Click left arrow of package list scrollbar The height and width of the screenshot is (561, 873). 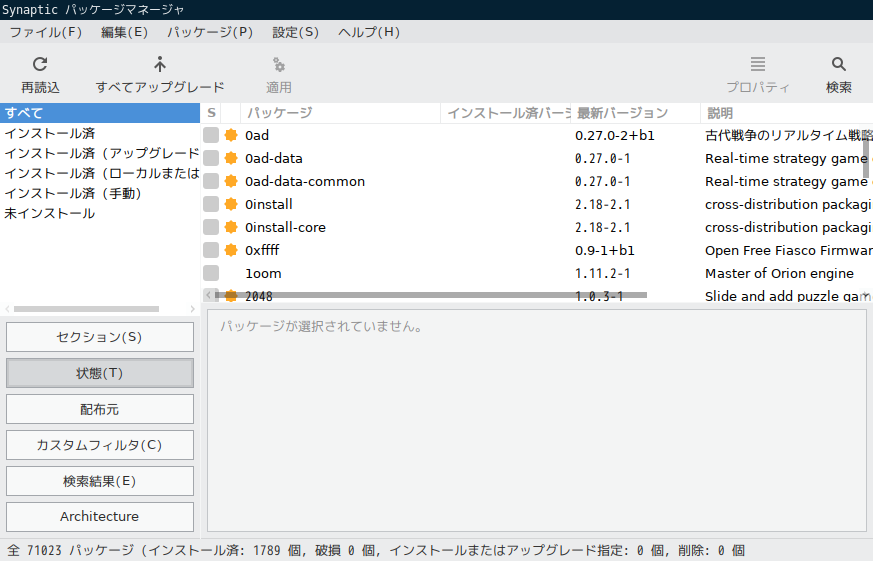coord(208,295)
